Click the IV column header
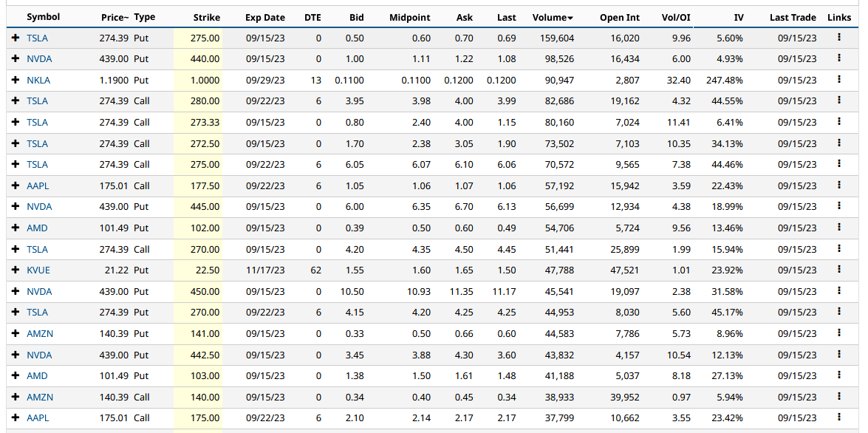Image resolution: width=868 pixels, height=433 pixels. coord(738,17)
